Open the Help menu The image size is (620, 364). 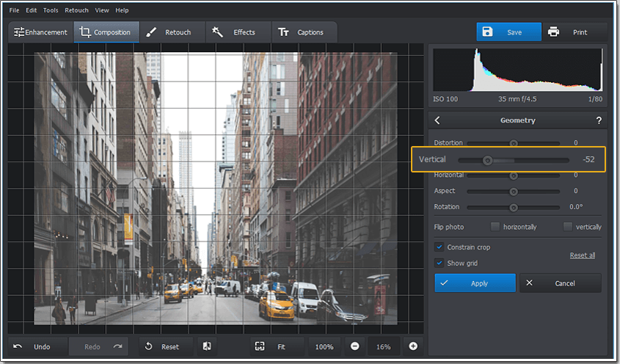122,10
